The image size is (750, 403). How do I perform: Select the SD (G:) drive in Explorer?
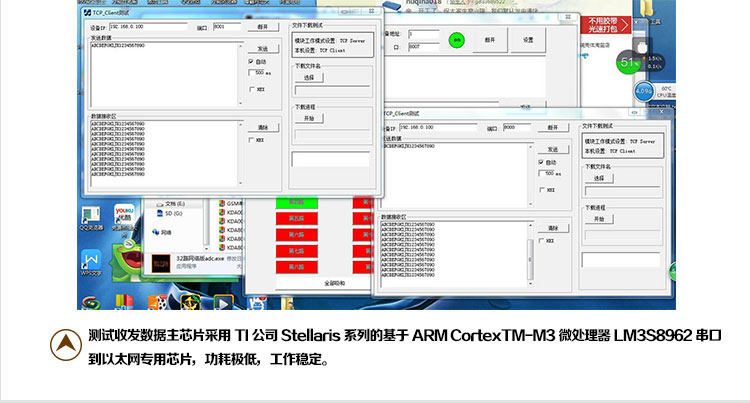click(x=170, y=214)
